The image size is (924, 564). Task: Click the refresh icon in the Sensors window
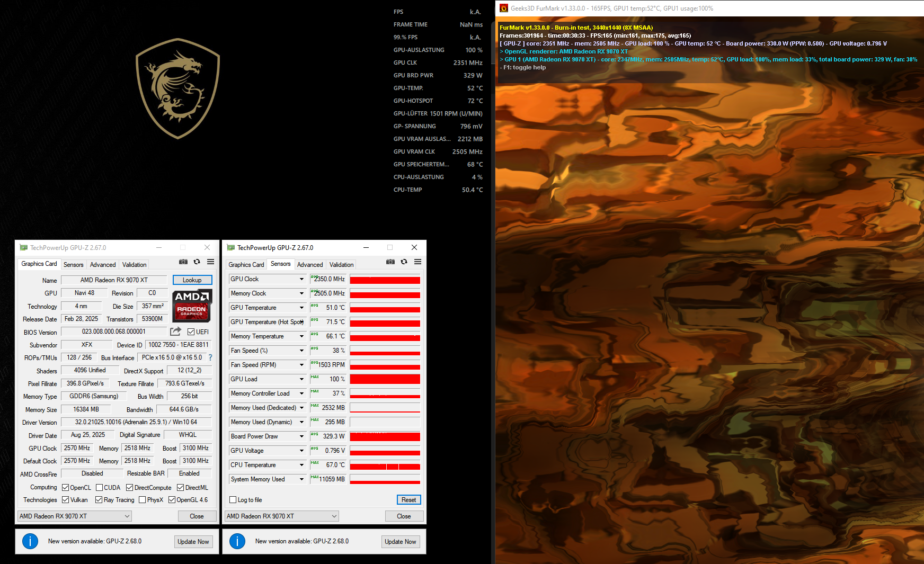coord(404,262)
